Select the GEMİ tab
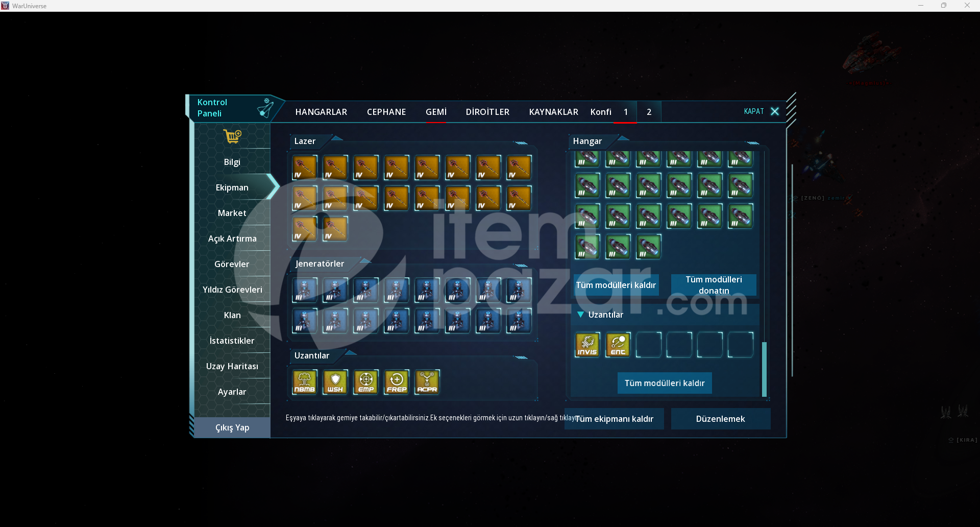The height and width of the screenshot is (527, 980). click(x=436, y=112)
